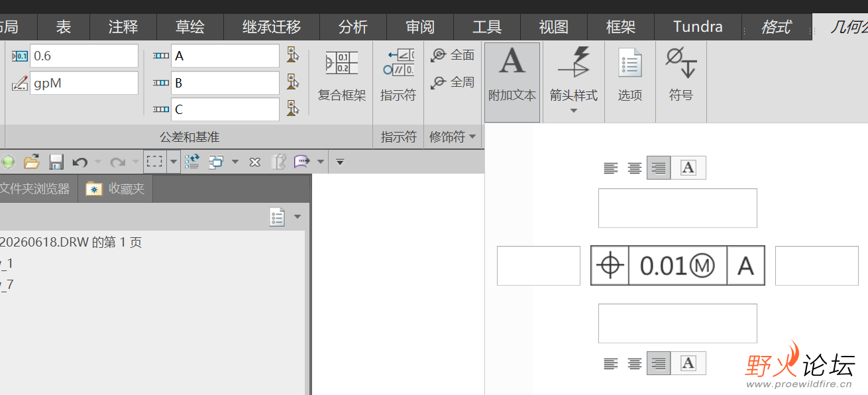Save with the floppy disk icon

[56, 162]
